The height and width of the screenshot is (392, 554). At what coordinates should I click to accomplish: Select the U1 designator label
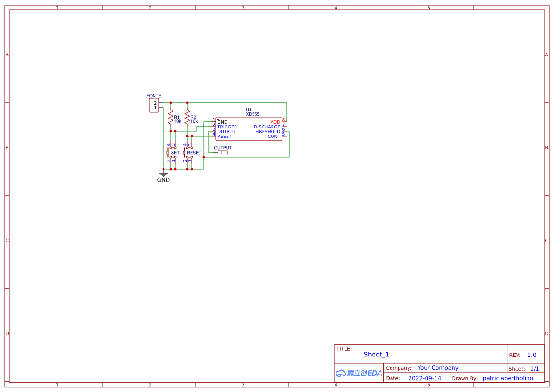click(249, 109)
